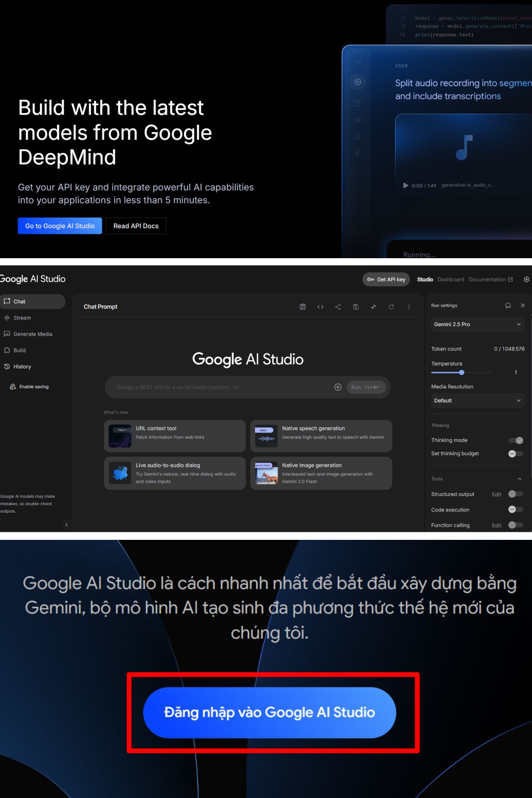
Task: Expand Media Resolution Default dropdown
Action: (x=477, y=401)
